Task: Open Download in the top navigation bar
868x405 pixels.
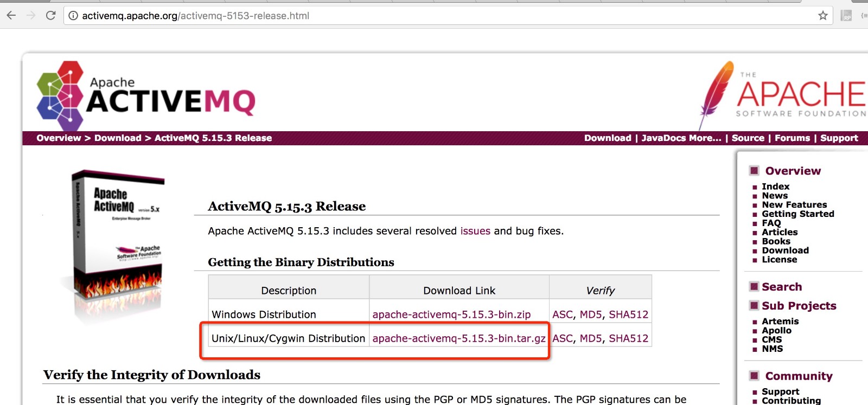Action: [608, 138]
